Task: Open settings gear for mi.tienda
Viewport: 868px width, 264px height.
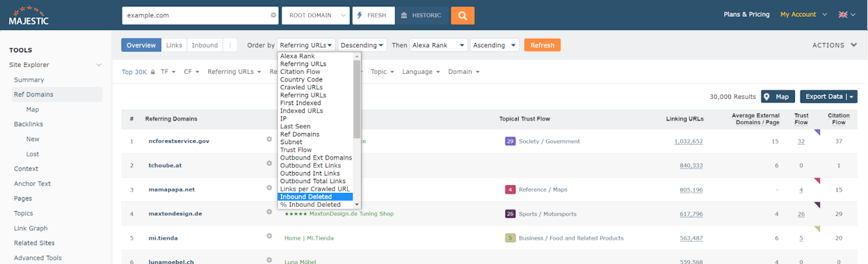Action: point(269,236)
